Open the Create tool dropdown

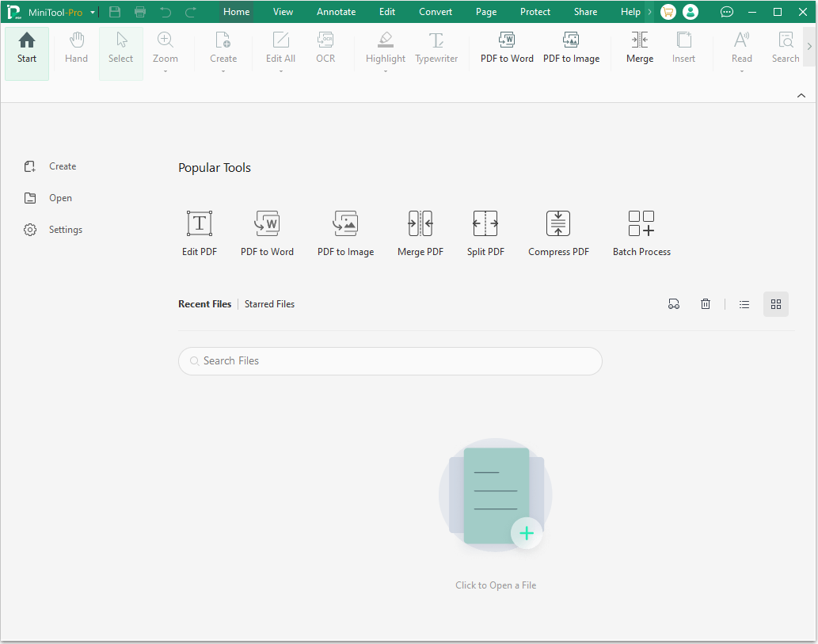click(x=223, y=70)
